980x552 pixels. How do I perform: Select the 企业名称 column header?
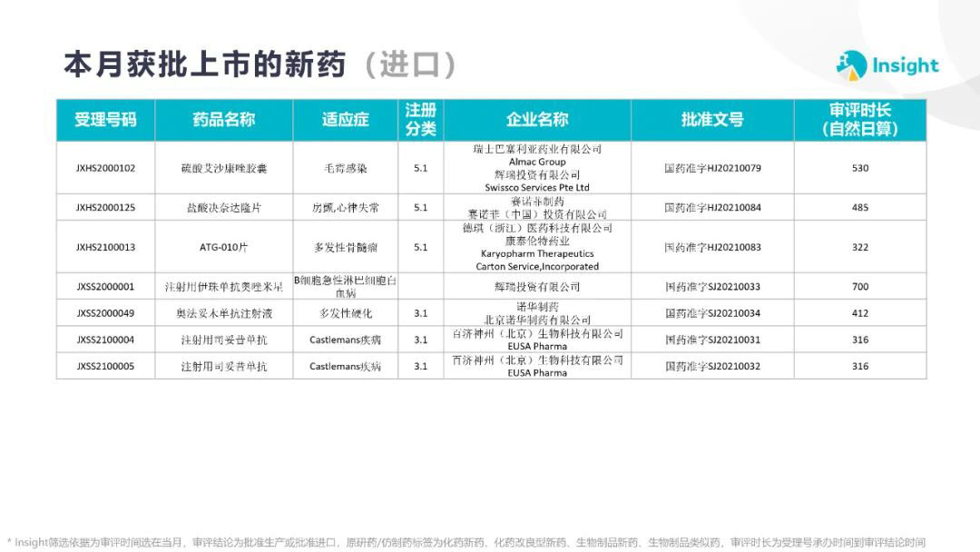tap(537, 120)
